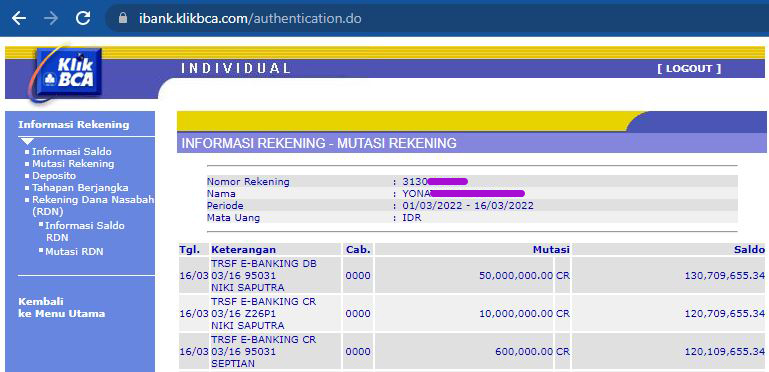Viewport: 769px width, 372px height.
Task: Open Tahapan Berjangka menu item
Action: click(x=80, y=188)
